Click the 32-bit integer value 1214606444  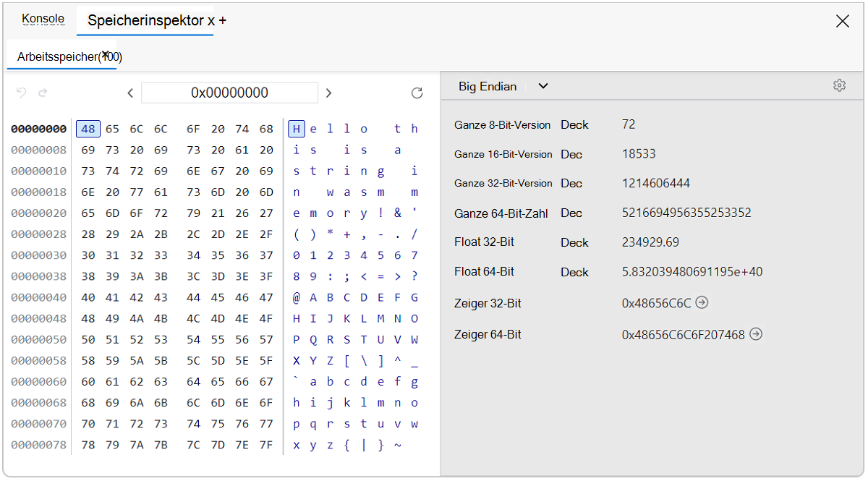click(x=656, y=183)
